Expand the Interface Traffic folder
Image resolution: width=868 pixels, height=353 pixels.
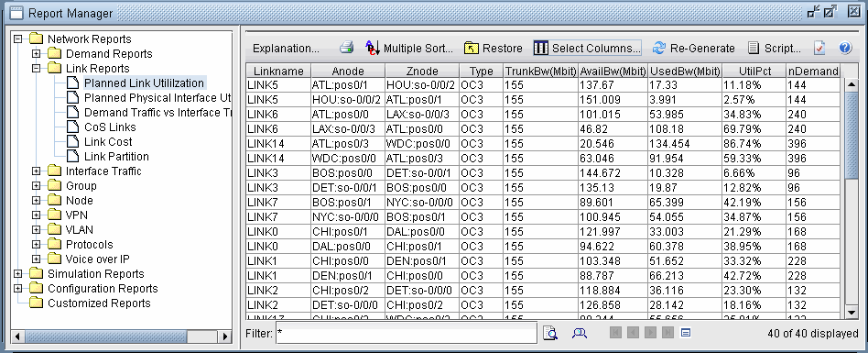36,171
